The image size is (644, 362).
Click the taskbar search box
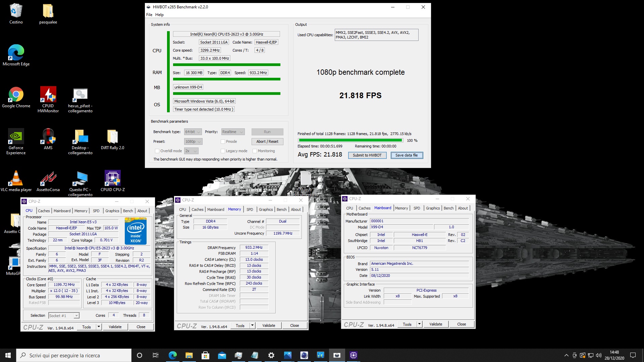[74, 355]
